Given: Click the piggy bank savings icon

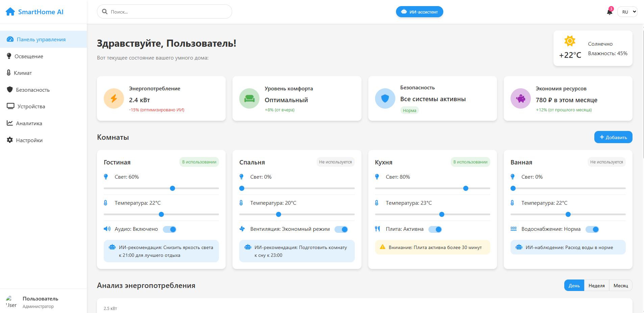Looking at the screenshot, I should coord(521,98).
